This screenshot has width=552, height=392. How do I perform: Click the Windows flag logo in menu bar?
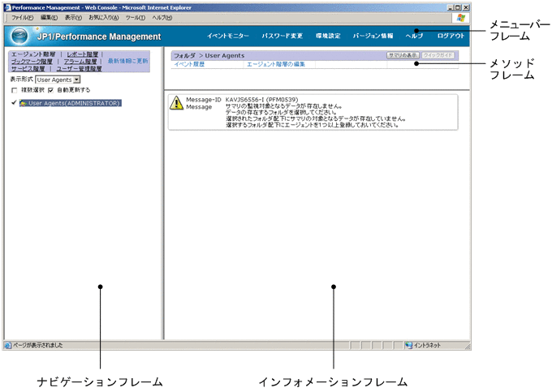point(461,18)
